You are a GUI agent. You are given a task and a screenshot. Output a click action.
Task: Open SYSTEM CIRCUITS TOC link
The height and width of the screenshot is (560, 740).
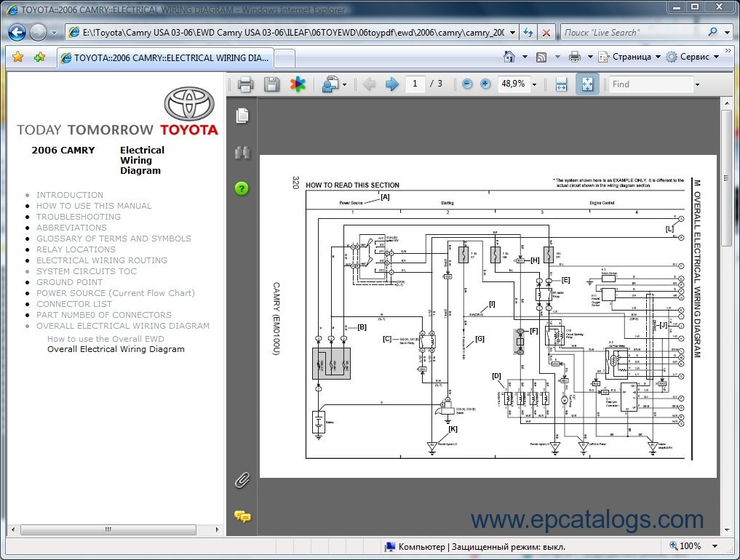(x=87, y=271)
